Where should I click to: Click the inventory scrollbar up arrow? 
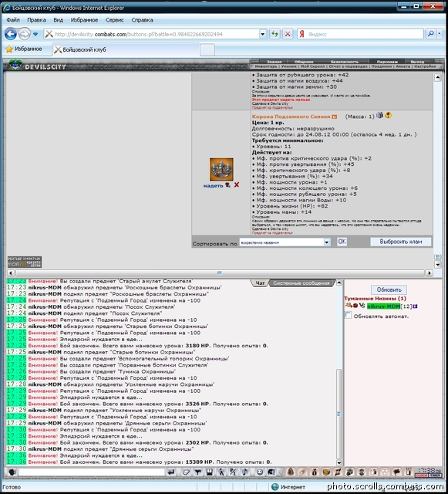point(438,77)
